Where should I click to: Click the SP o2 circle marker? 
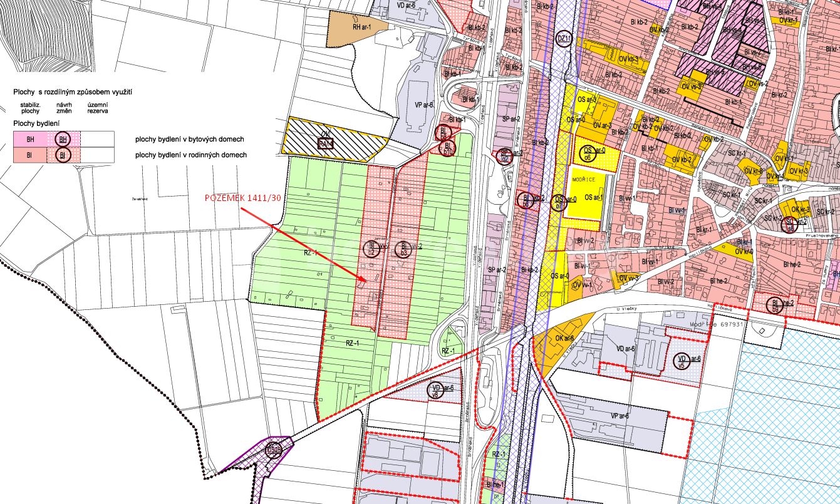(x=505, y=155)
